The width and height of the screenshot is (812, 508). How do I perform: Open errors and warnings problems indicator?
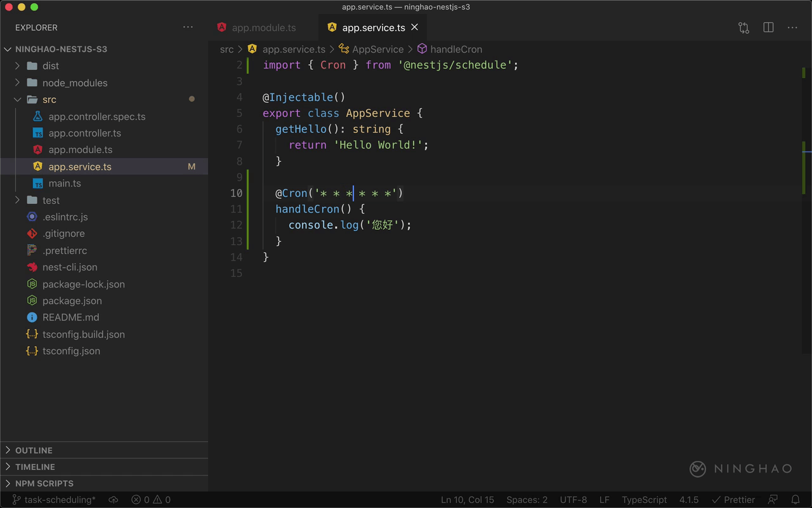(151, 500)
